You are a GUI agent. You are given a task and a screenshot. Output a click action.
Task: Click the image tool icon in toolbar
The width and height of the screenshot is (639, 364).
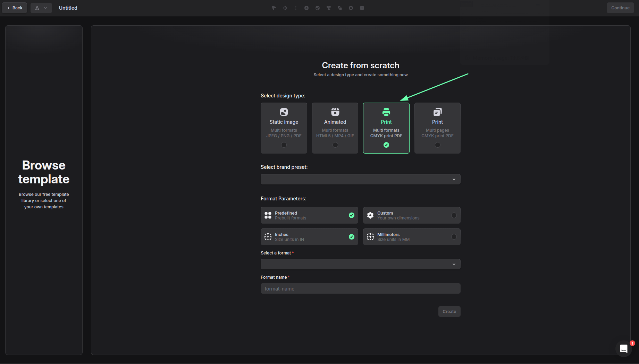pos(318,8)
